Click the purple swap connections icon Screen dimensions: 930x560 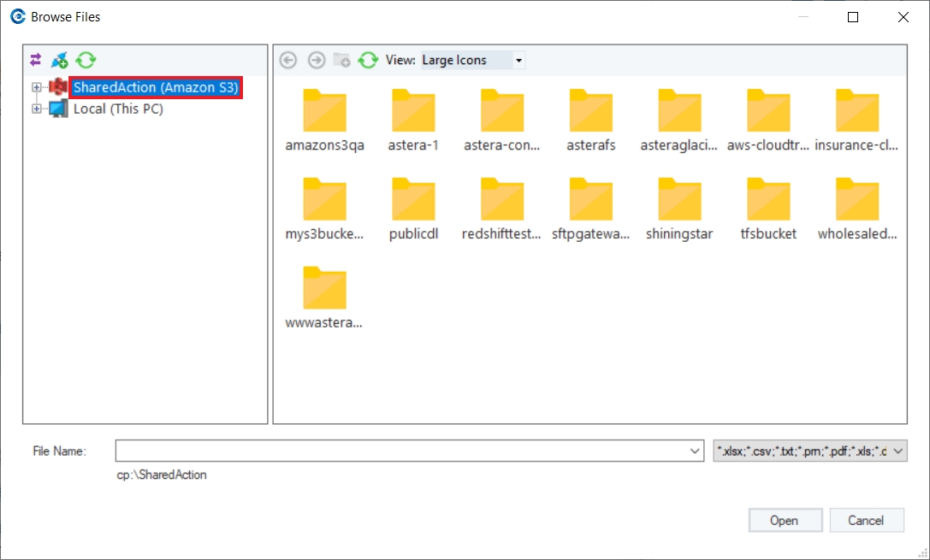pos(36,60)
